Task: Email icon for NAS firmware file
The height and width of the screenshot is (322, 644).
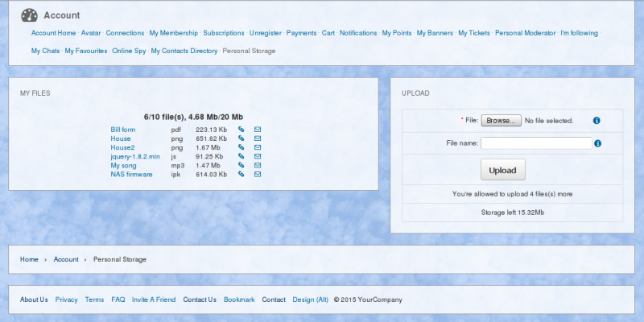Action: pyautogui.click(x=258, y=174)
